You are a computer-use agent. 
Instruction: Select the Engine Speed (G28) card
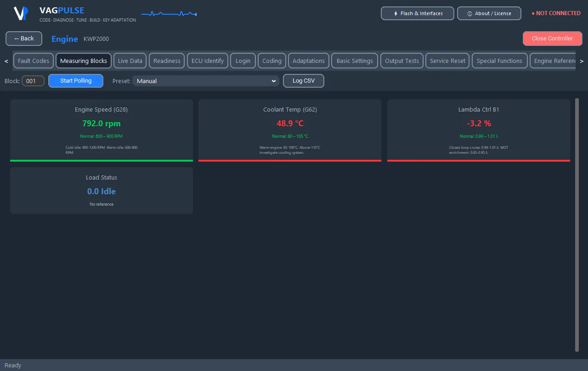102,130
